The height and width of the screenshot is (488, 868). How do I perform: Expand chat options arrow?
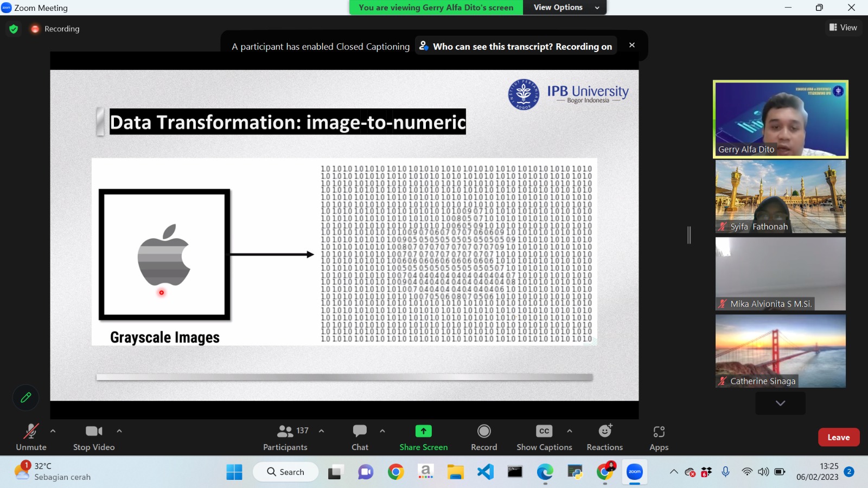382,431
